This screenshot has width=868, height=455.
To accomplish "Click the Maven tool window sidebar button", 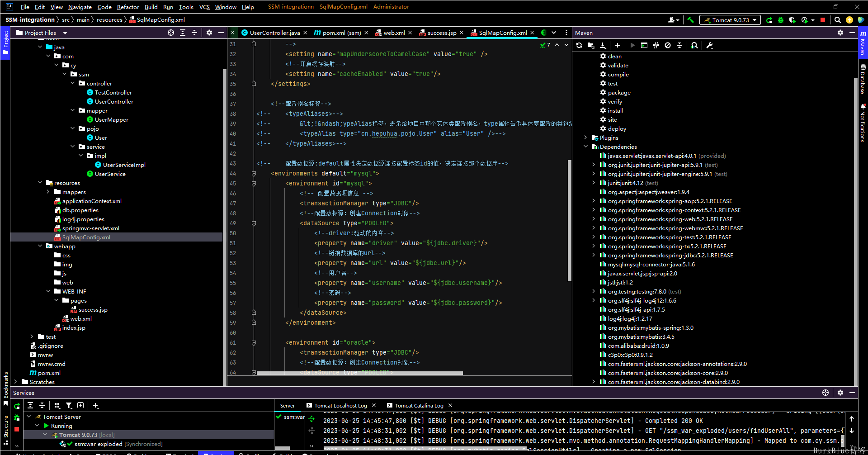I will (x=863, y=42).
